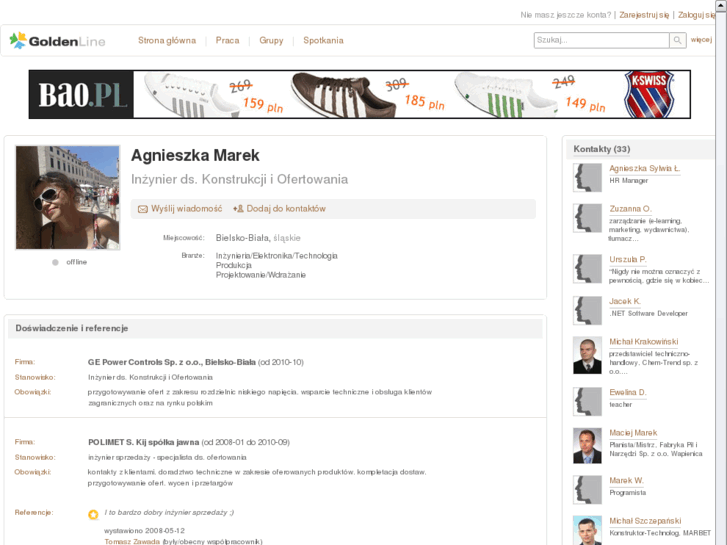The image size is (727, 545).
Task: Open Marek W. contact link
Action: (626, 481)
